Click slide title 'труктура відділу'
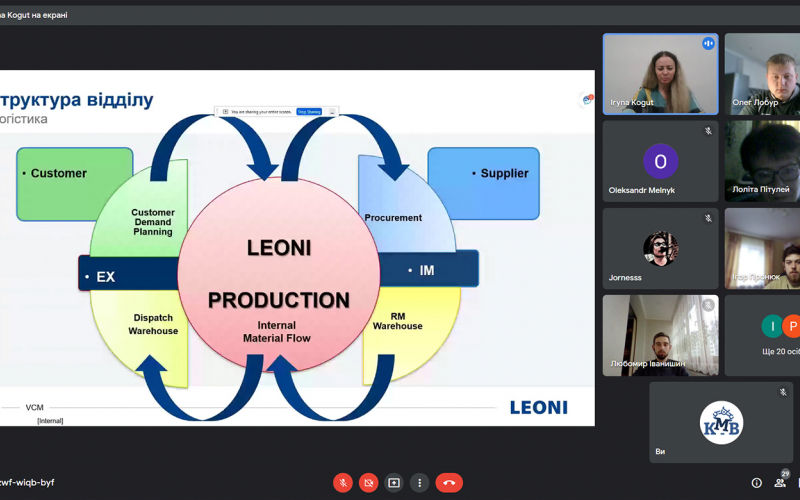 coord(77,99)
